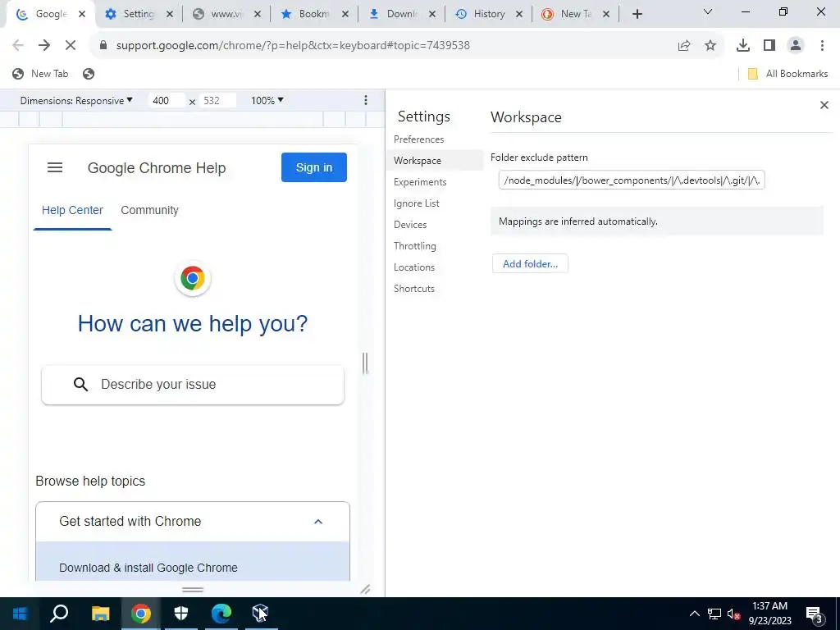Viewport: 840px width, 630px height.
Task: Open the profile avatar menu
Action: (x=796, y=46)
